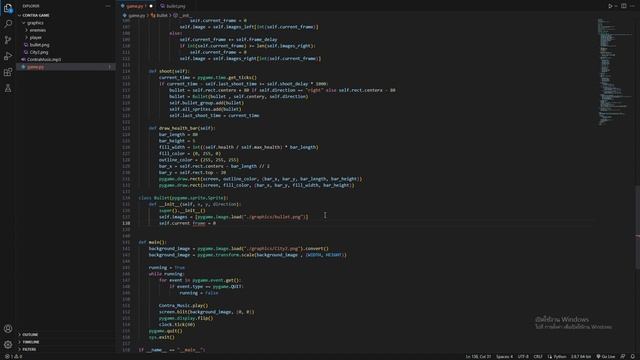Click on the def shoot(self): line
640x360 pixels.
tap(169, 71)
